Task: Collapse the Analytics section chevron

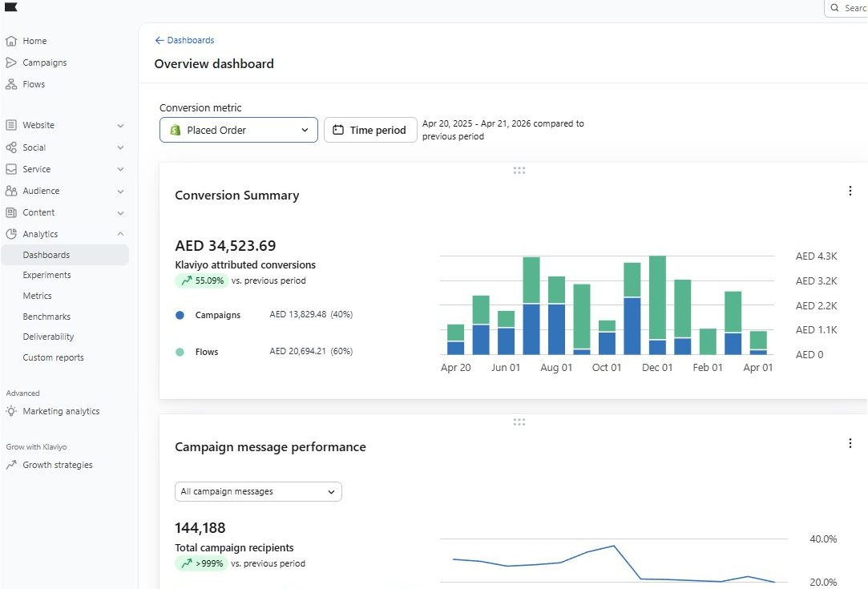Action: [120, 234]
